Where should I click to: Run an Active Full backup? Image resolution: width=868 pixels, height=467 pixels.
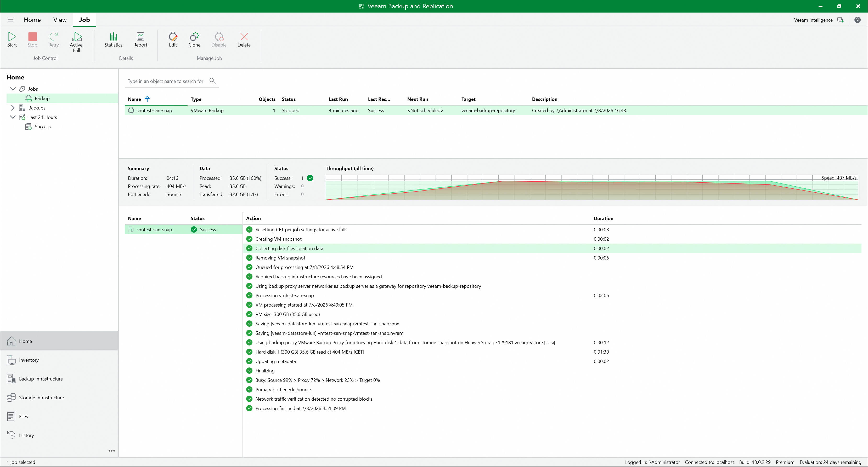[x=76, y=42]
